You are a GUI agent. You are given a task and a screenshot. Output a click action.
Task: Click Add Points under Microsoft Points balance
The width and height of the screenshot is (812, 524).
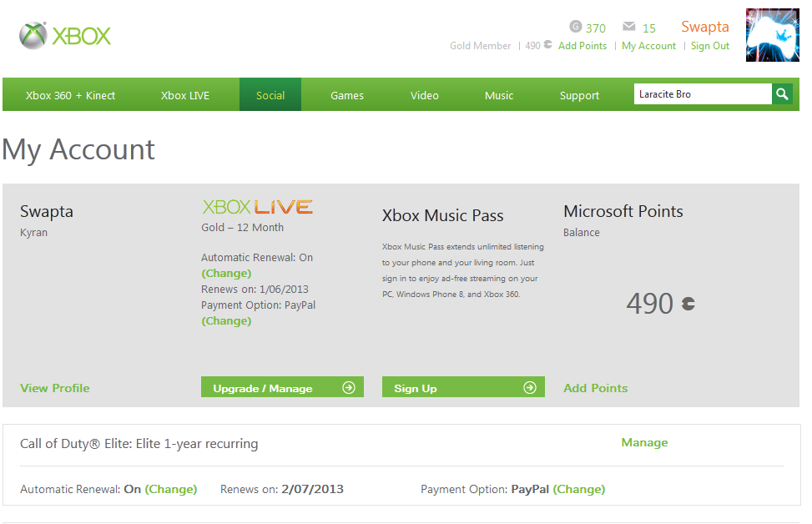tap(596, 388)
